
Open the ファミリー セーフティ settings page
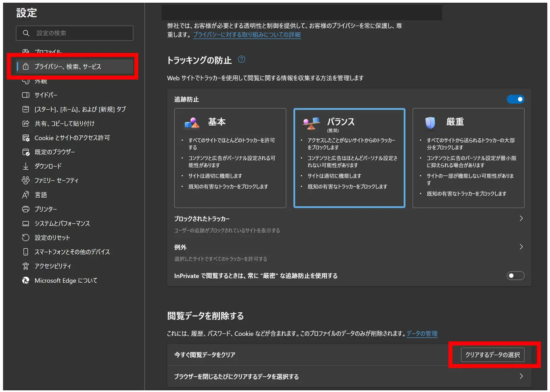(x=56, y=180)
